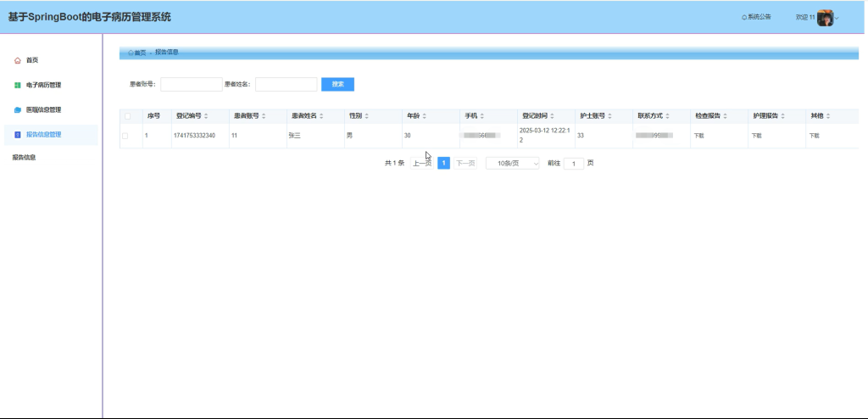Click the report icon for 报告信息管理
Screen dimensions: 868x419
point(17,135)
